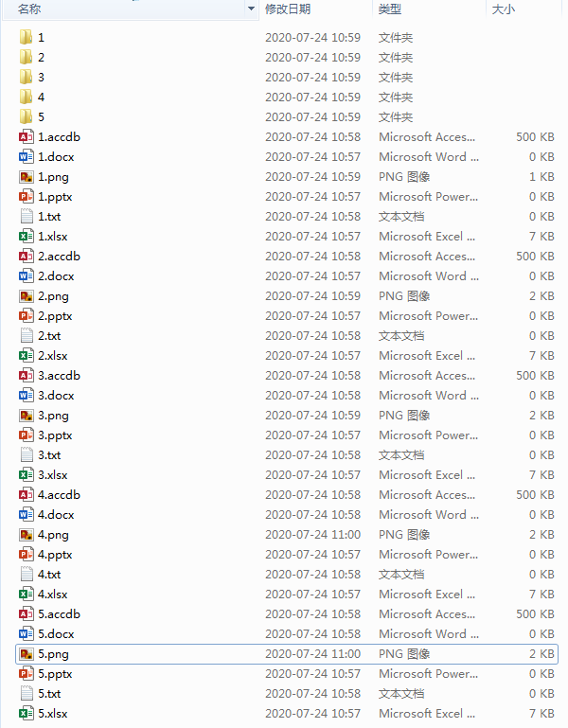
Task: Select the image icon of 1.png
Action: click(27, 176)
